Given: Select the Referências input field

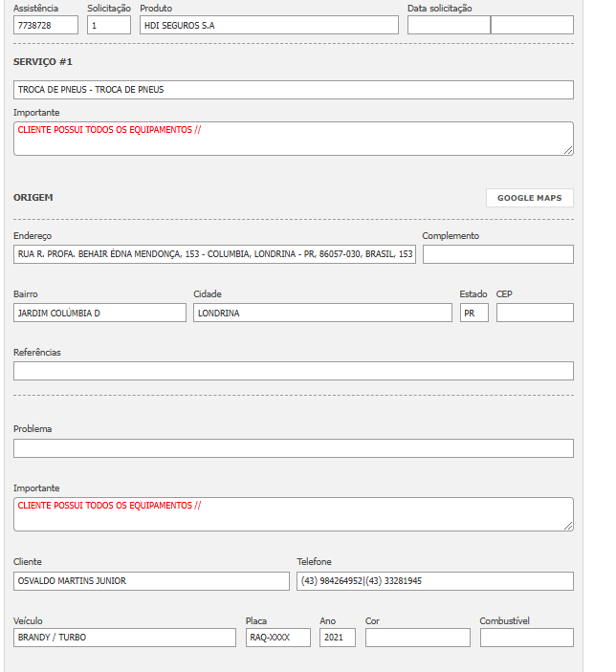Looking at the screenshot, I should click(293, 371).
